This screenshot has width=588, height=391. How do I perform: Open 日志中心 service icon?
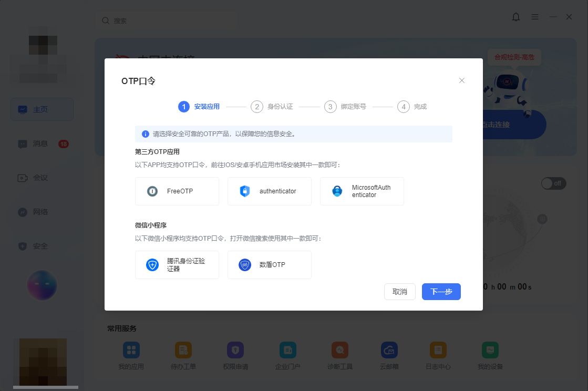click(438, 356)
